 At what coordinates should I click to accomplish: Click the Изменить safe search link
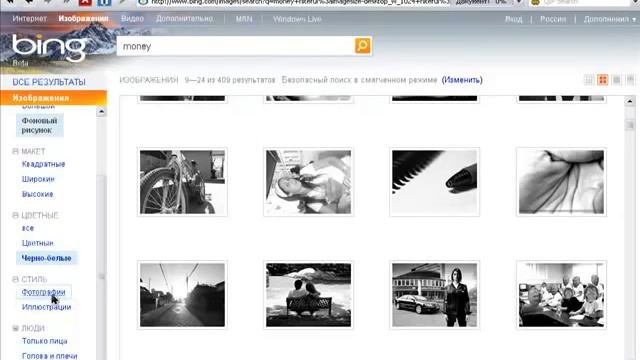pyautogui.click(x=462, y=80)
